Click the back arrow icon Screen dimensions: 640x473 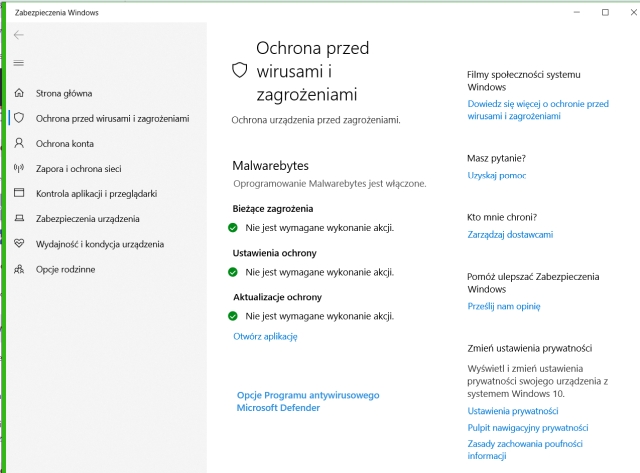18,35
